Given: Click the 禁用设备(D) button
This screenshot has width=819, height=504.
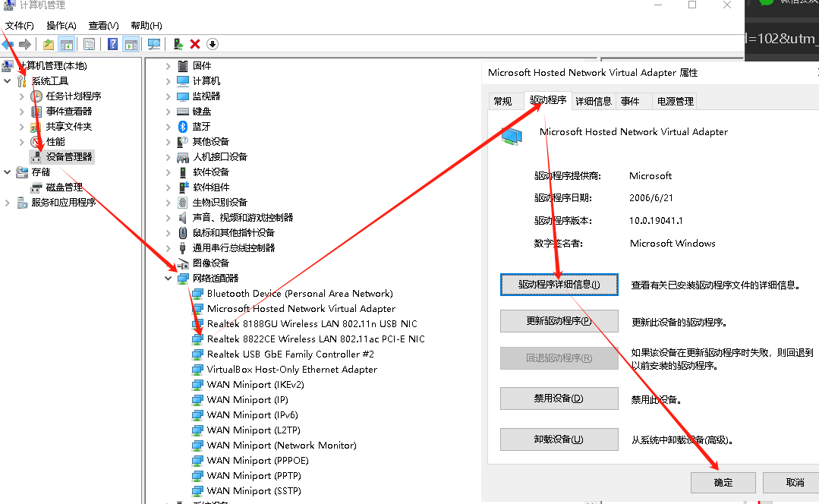Looking at the screenshot, I should pyautogui.click(x=559, y=398).
